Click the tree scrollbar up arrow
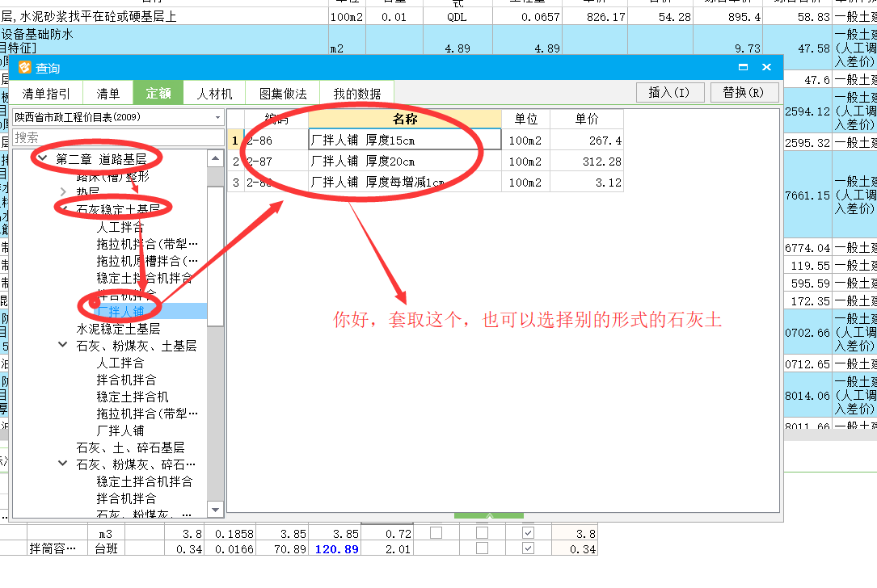The height and width of the screenshot is (588, 877). (215, 159)
